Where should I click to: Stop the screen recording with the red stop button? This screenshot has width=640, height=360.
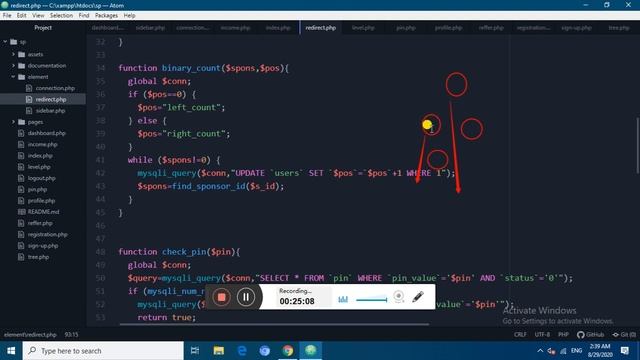pos(221,297)
